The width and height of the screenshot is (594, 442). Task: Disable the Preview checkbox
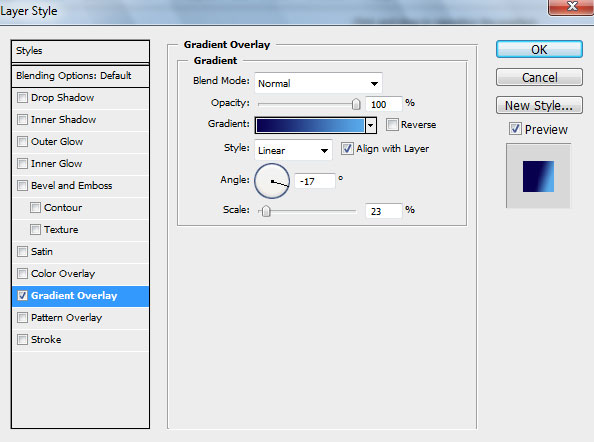coord(515,129)
